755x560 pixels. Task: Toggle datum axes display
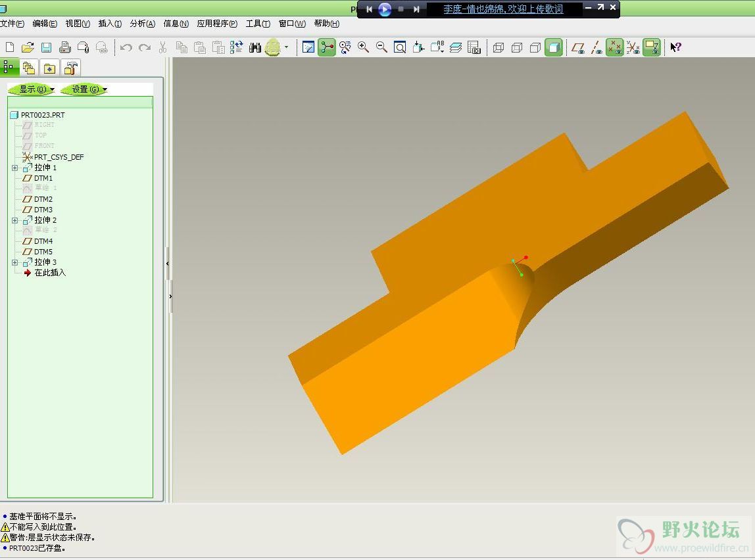point(596,47)
